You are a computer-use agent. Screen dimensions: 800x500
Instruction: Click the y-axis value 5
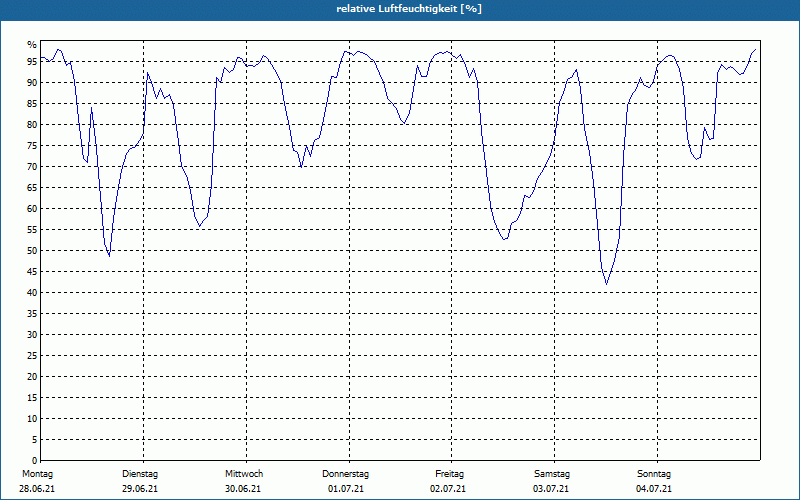(x=35, y=439)
